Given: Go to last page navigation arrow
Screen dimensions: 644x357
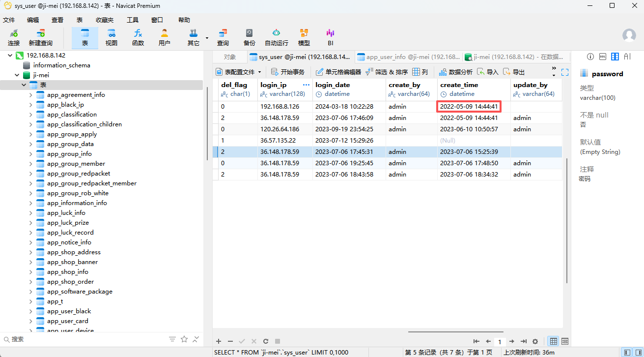Looking at the screenshot, I should pos(523,341).
